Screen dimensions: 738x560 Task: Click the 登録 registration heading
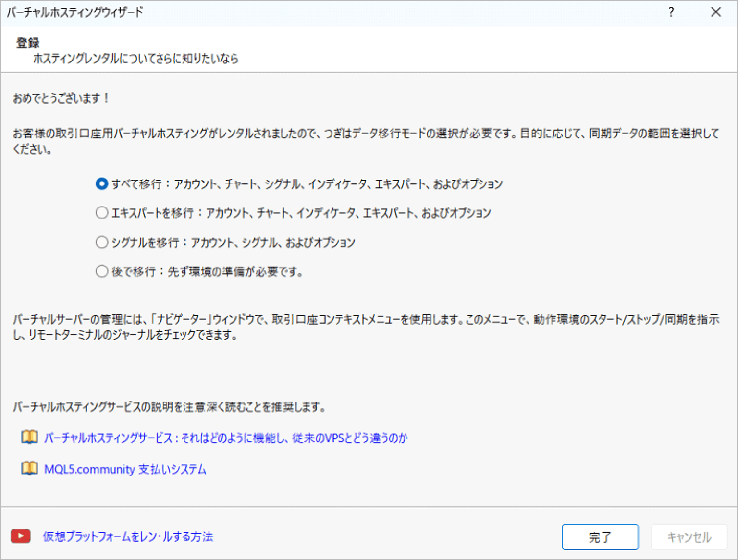coord(28,42)
